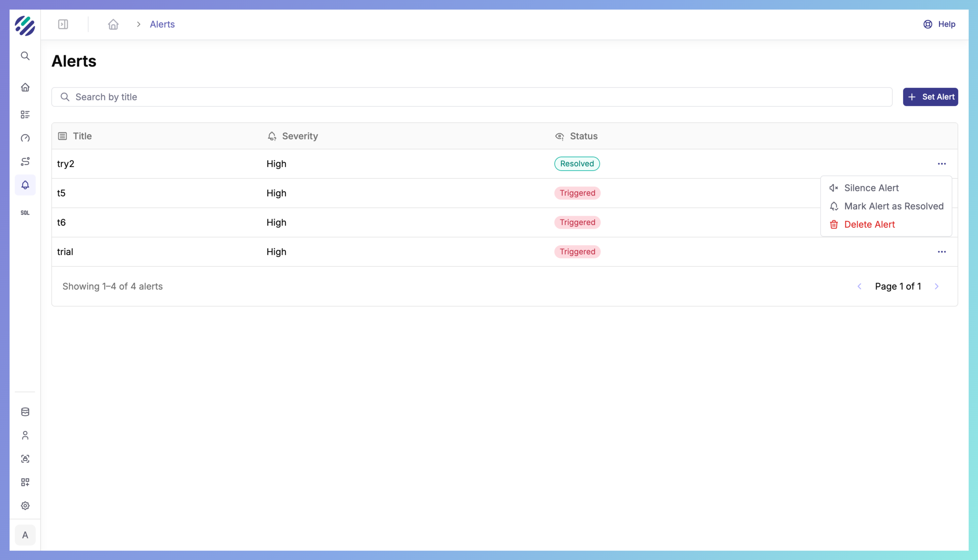Click the Set Alert button

(x=930, y=97)
